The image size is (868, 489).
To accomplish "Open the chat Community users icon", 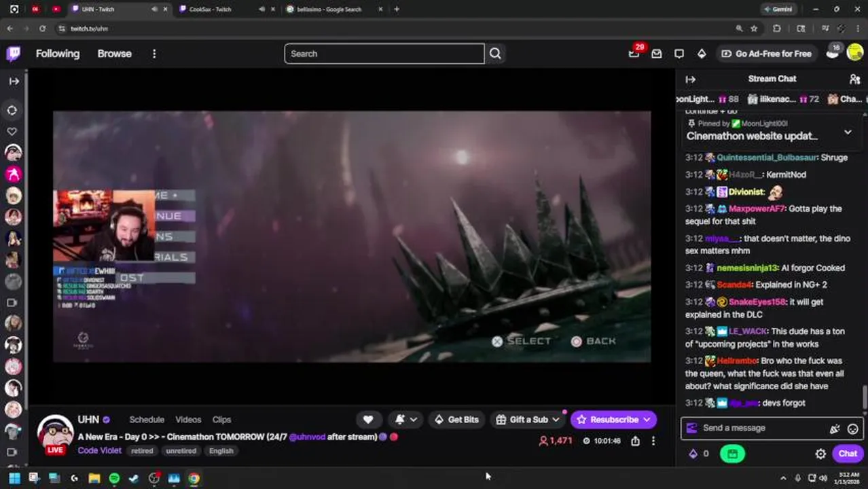I will [x=854, y=79].
